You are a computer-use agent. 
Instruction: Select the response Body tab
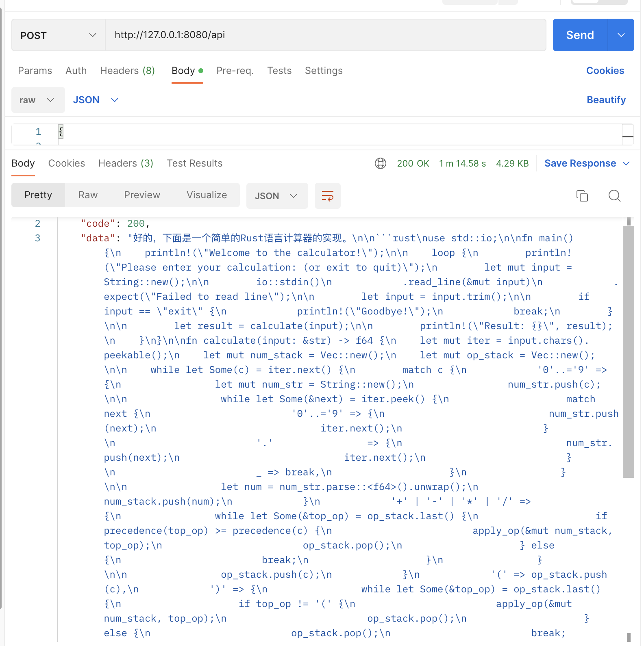point(23,163)
